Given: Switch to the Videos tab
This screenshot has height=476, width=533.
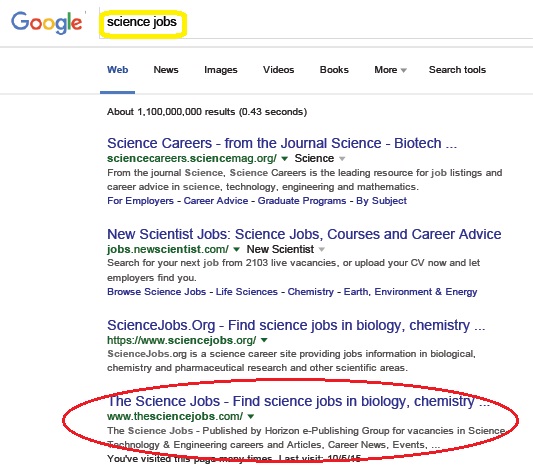Looking at the screenshot, I should pyautogui.click(x=278, y=70).
